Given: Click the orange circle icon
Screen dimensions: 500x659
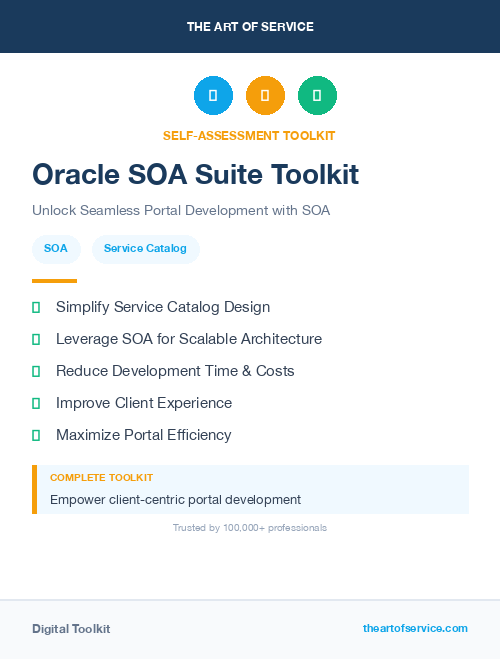Looking at the screenshot, I should pyautogui.click(x=265, y=95).
